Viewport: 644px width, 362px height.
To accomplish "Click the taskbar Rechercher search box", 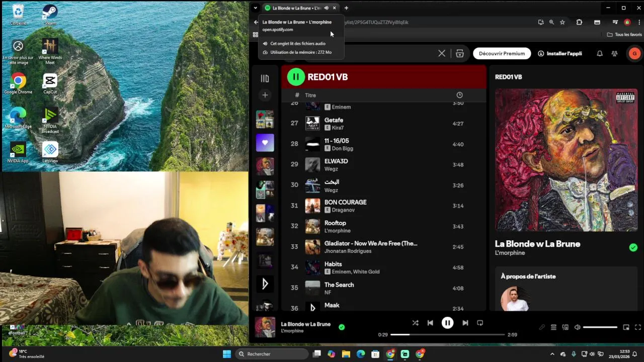I will pos(272,354).
